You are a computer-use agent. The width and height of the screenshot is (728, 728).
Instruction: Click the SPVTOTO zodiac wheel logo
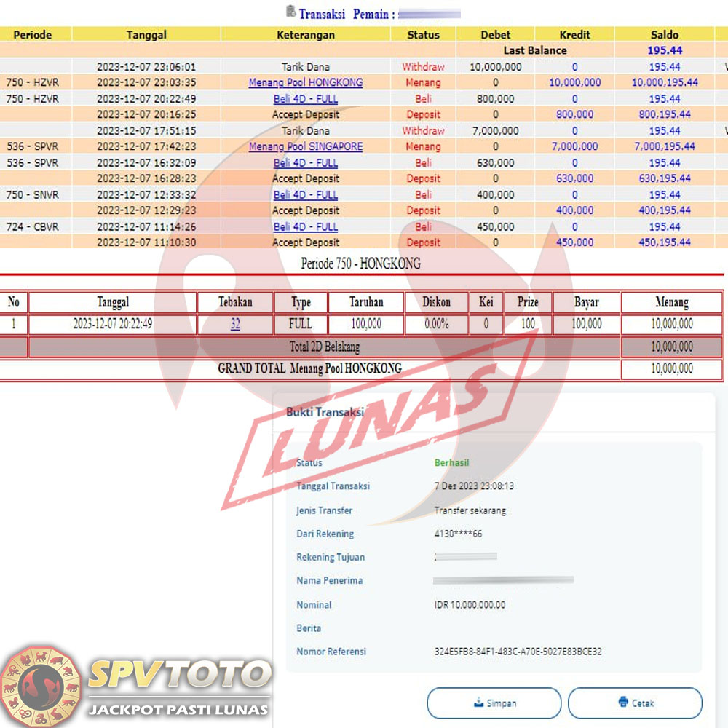pos(41,686)
